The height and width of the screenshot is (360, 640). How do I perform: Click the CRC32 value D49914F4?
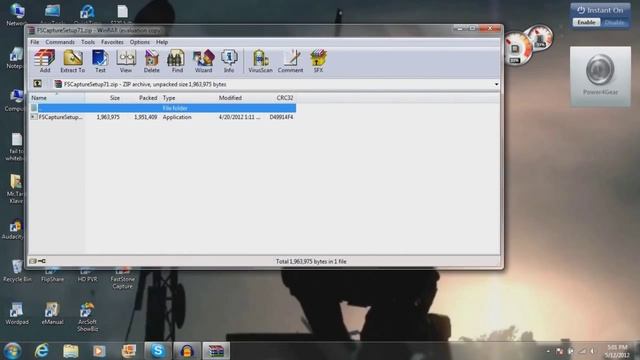pos(281,117)
